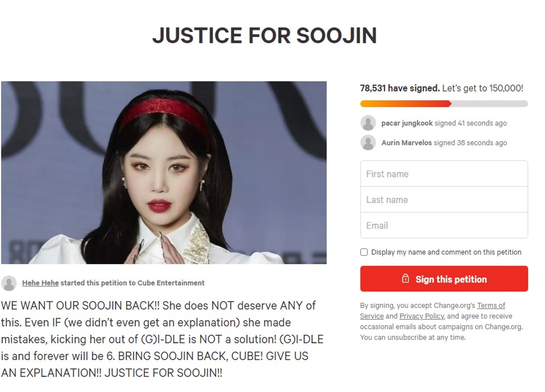Click pacar jungkook's signer avatar icon
The image size is (545, 392).
368,123
